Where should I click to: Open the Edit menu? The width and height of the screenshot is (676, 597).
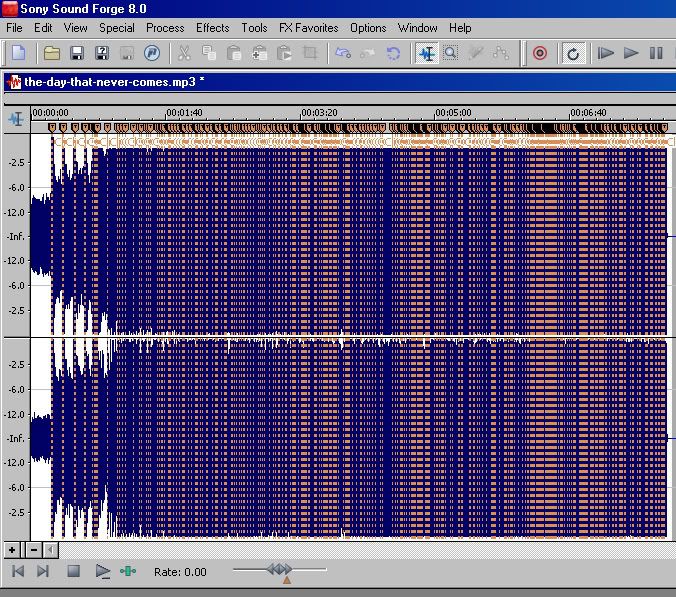[43, 28]
